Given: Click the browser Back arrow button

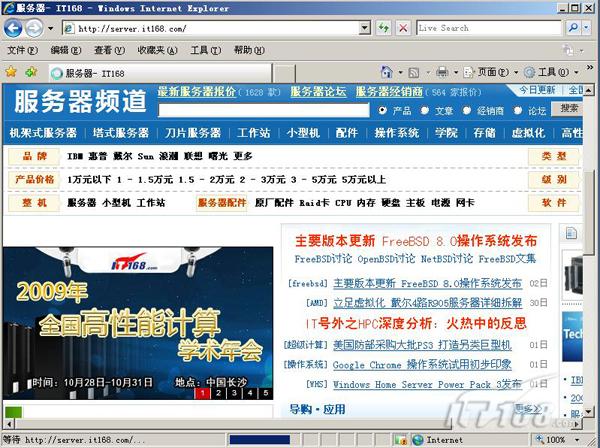Looking at the screenshot, I should [x=13, y=28].
